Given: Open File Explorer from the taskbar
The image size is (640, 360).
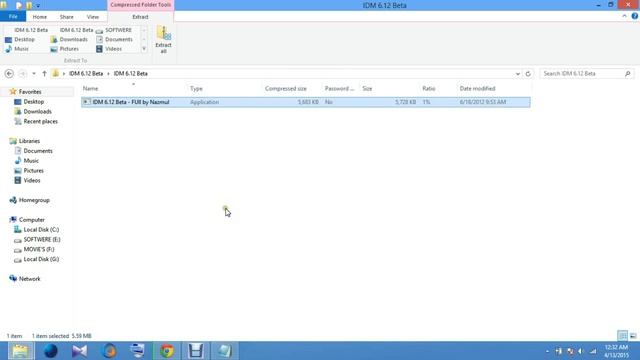Looking at the screenshot, I should [x=20, y=351].
